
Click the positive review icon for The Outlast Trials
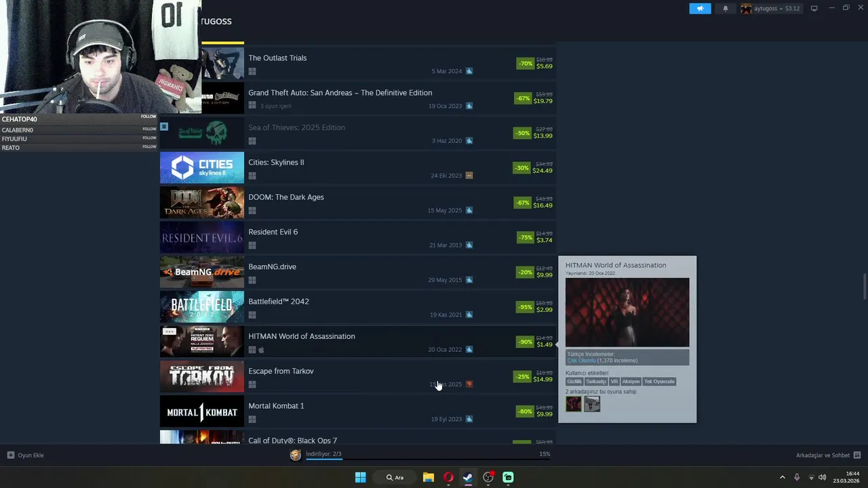(x=469, y=71)
